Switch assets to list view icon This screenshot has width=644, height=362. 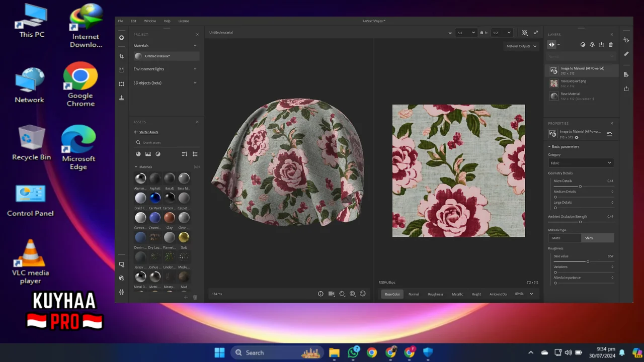pos(195,154)
